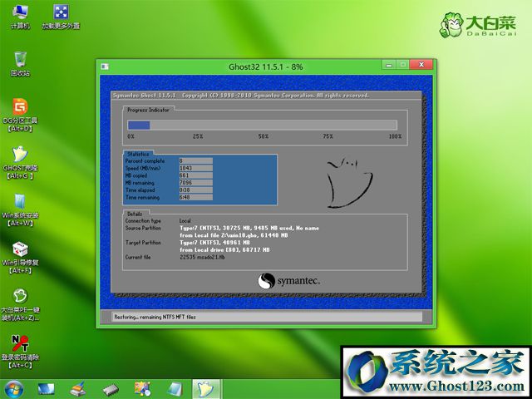The height and width of the screenshot is (399, 532).
Task: Click the Time elapsed value 0:38
Action: (196, 190)
